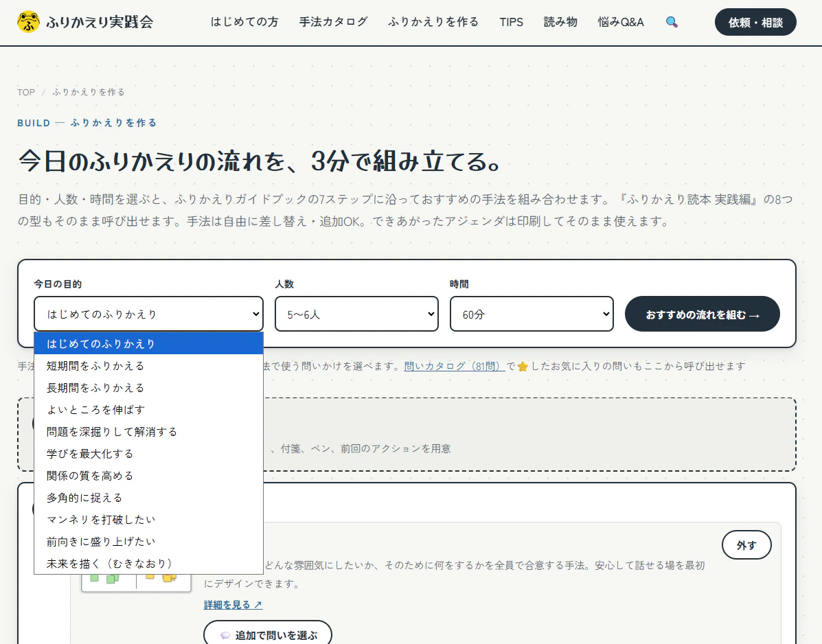Select はじめてのふりかえり option in the list

click(148, 344)
